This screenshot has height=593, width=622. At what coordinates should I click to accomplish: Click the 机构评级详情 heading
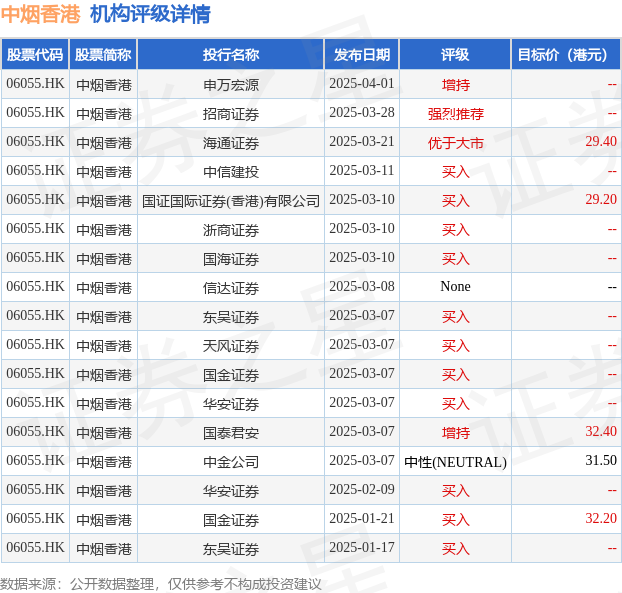pos(150,15)
